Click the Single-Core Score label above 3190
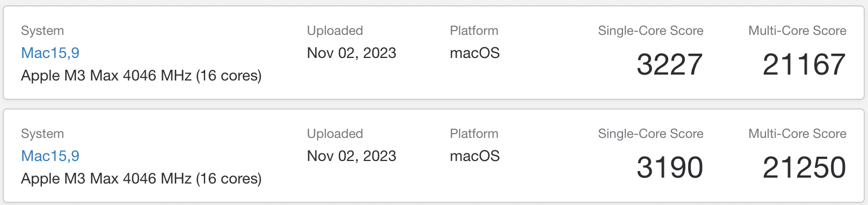This screenshot has width=868, height=205. 650,134
